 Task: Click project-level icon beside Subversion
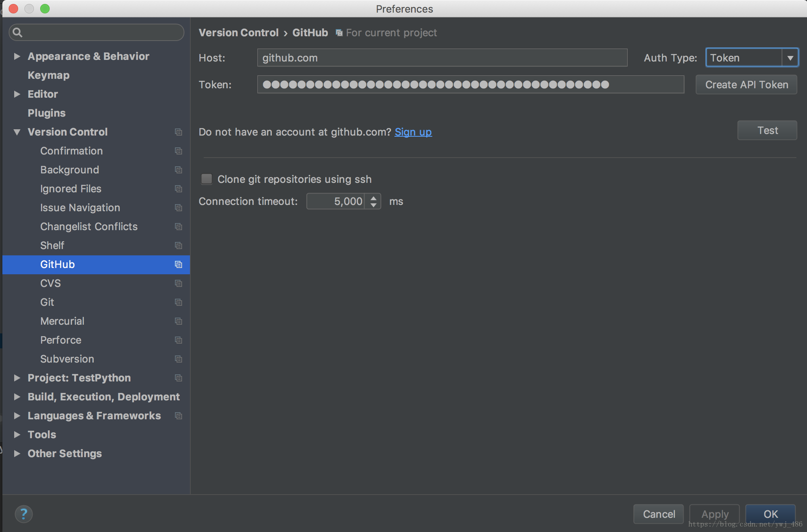tap(179, 359)
